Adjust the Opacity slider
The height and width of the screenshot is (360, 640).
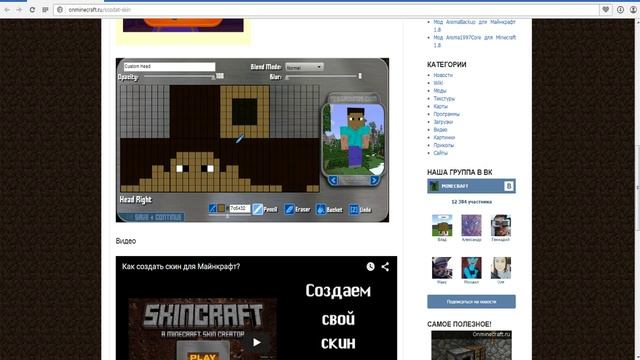[x=179, y=76]
